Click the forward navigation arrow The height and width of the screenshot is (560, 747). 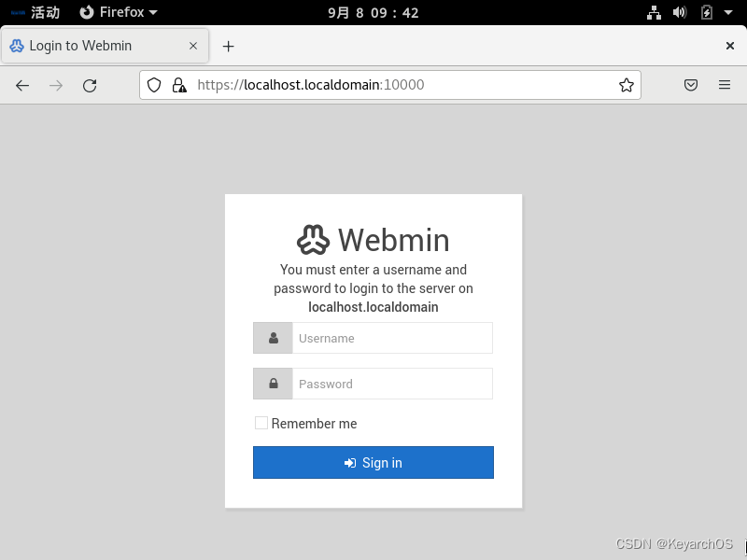coord(56,85)
